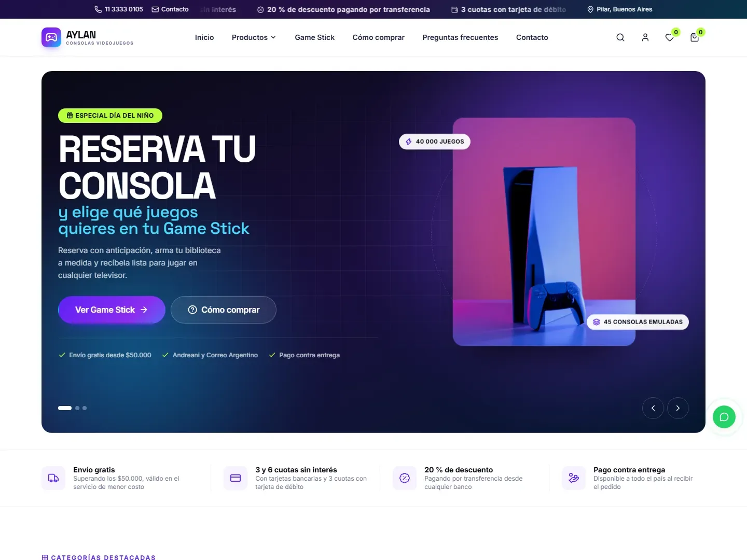Click the phone number 11 3333 0105
747x560 pixels.
click(123, 9)
